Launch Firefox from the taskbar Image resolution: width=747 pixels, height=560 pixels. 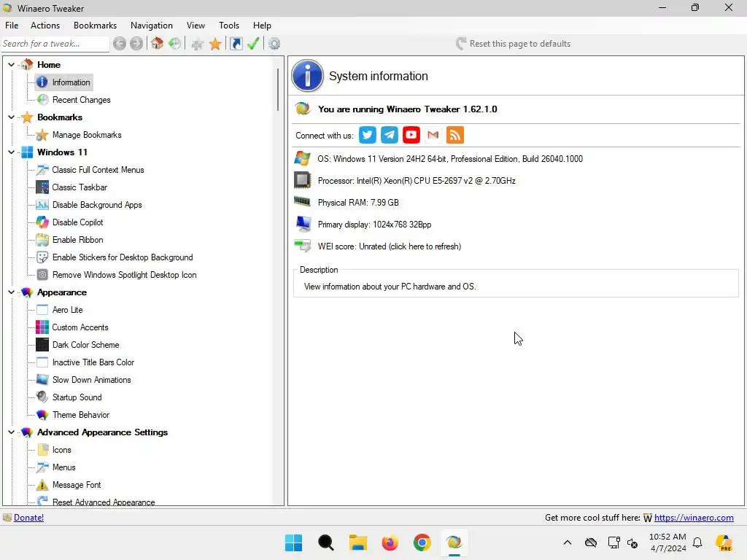[390, 542]
